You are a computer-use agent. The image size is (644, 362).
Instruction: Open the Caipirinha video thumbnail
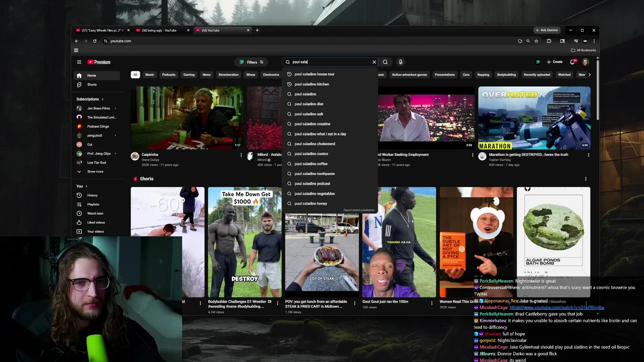pyautogui.click(x=187, y=118)
